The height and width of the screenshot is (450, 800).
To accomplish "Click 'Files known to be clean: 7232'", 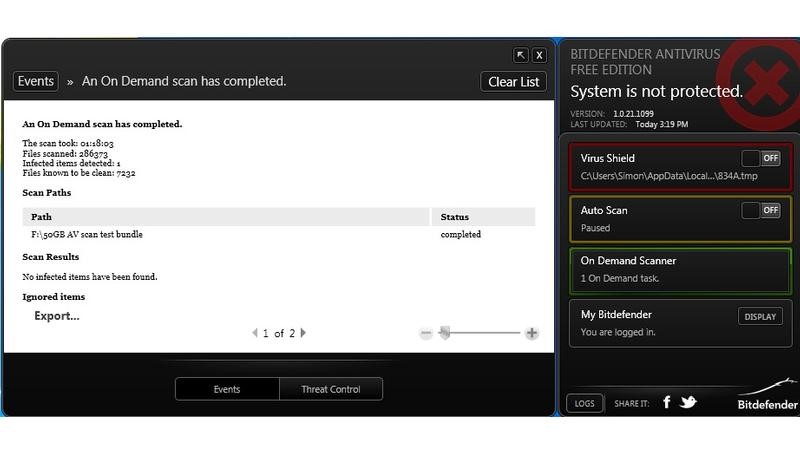I will [79, 173].
